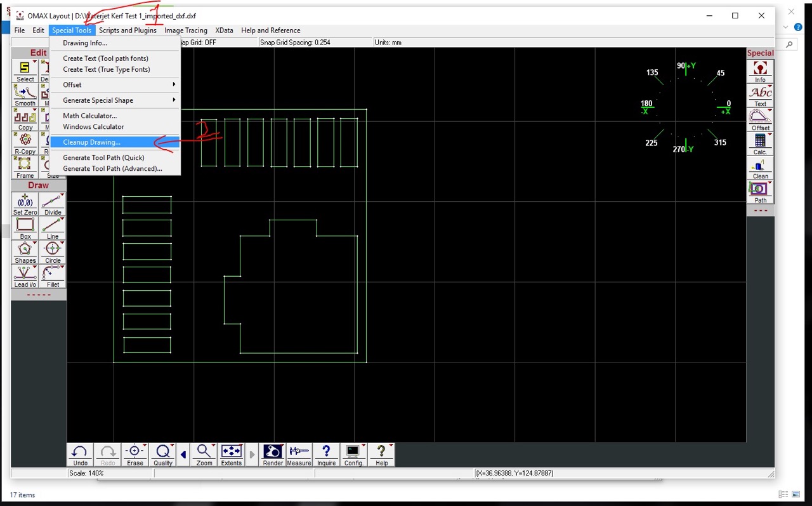Click the Undo button
This screenshot has height=506, width=812.
point(80,455)
